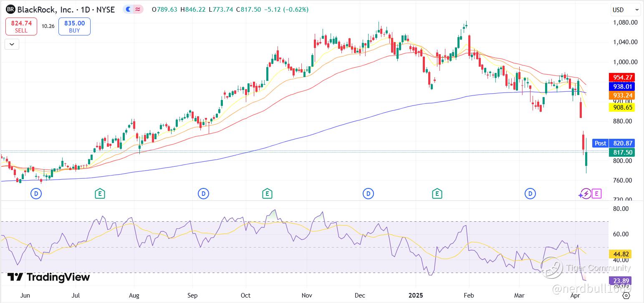Click the dividend D marker in December

pos(368,193)
